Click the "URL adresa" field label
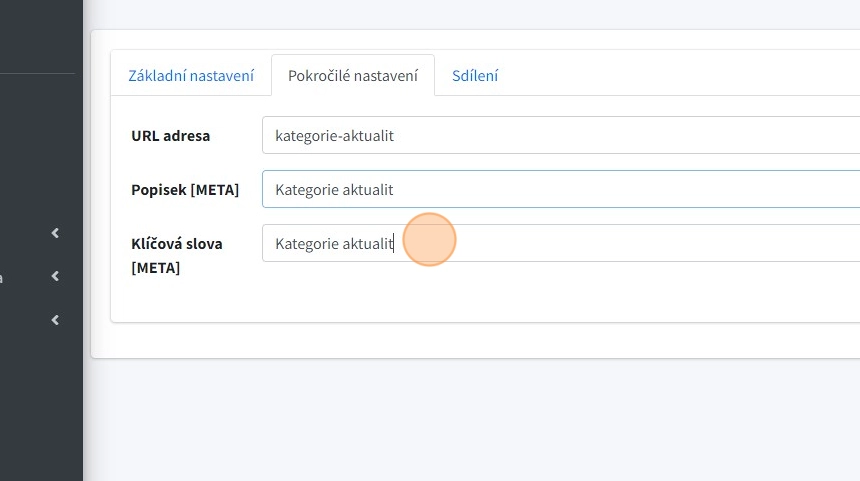860x481 pixels. [x=171, y=135]
